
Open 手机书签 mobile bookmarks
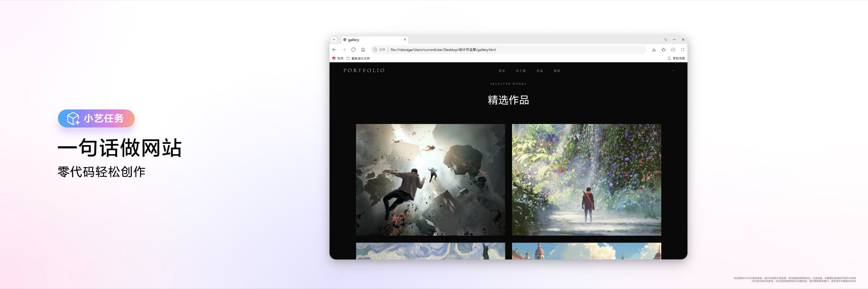point(676,59)
